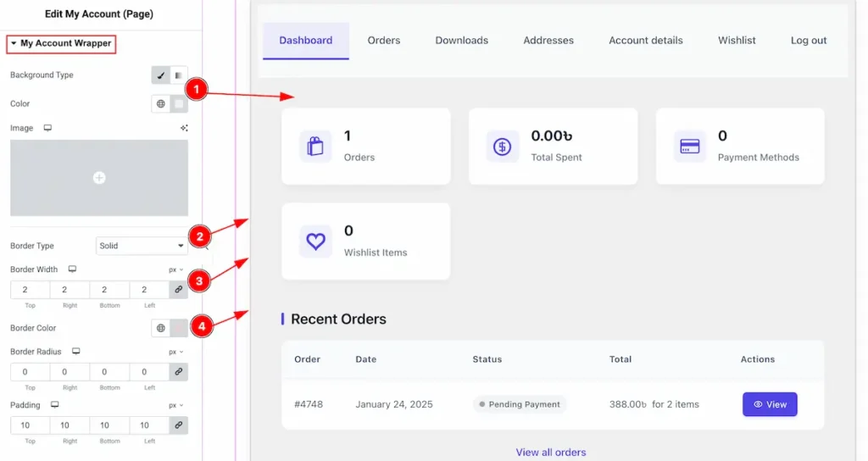Select the classic brush background type

tap(161, 75)
